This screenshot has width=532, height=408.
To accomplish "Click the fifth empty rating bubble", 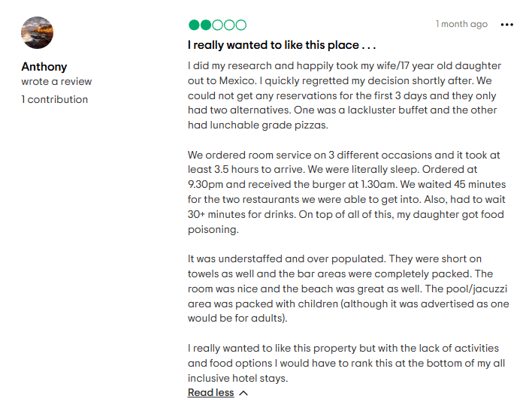I will coord(240,25).
